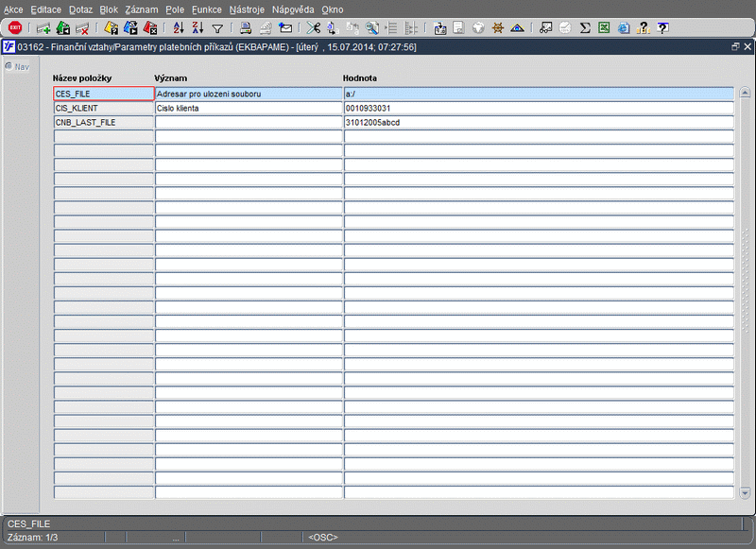This screenshot has height=549, width=756.
Task: Open the Nástroje menu
Action: click(247, 9)
